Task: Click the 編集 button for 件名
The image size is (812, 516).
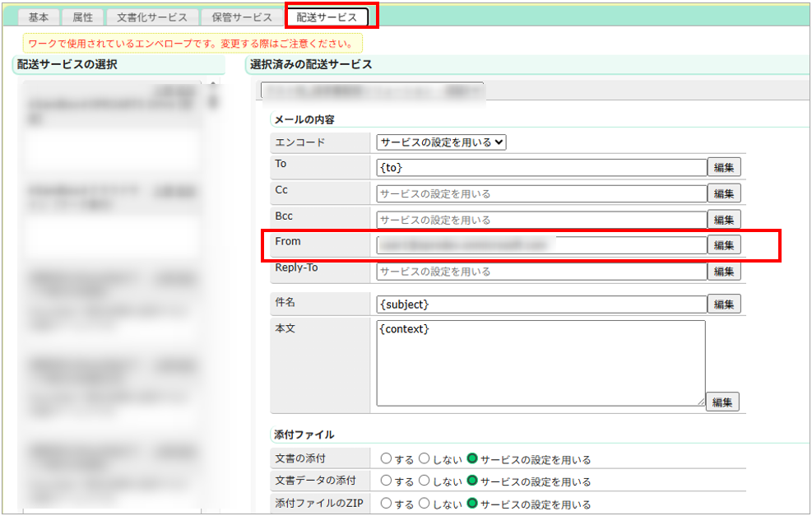Action: (x=724, y=304)
